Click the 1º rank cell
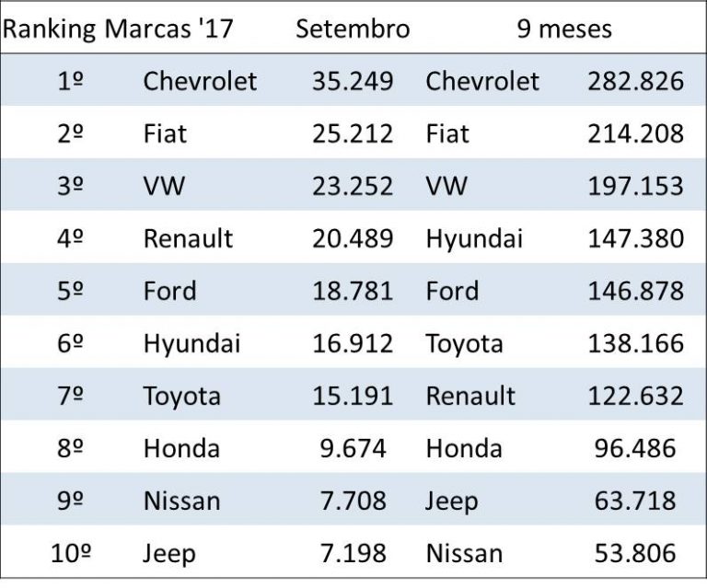This screenshot has height=588, width=707. tap(70, 81)
